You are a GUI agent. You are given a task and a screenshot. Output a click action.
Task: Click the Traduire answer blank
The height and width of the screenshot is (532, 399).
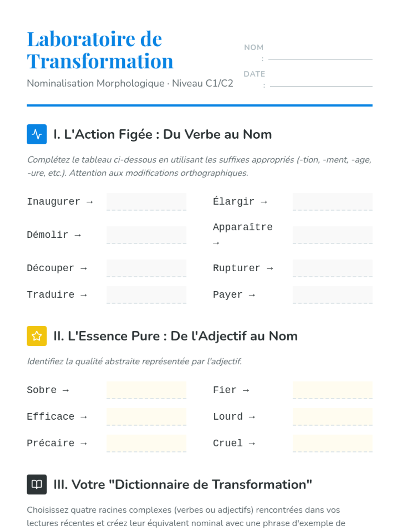pos(146,295)
